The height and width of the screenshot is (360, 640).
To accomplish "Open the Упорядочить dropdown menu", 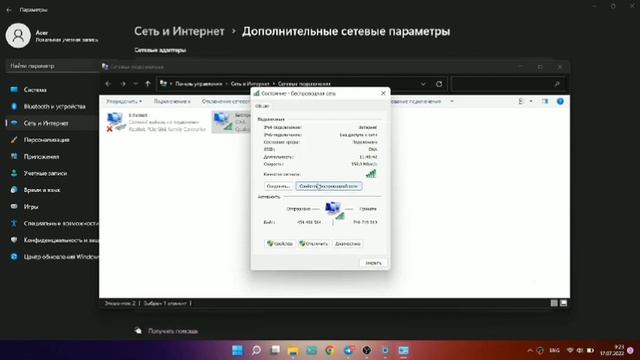I will click(124, 101).
